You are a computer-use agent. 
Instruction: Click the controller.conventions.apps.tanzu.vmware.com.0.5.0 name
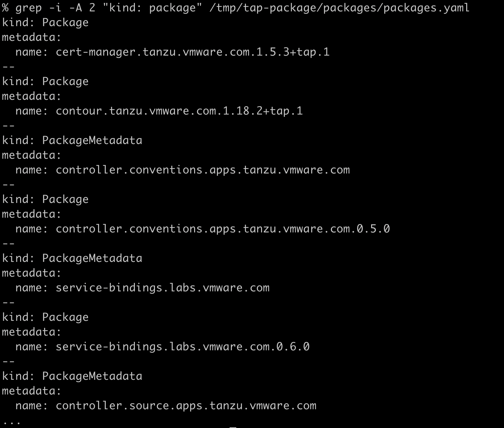coord(223,229)
